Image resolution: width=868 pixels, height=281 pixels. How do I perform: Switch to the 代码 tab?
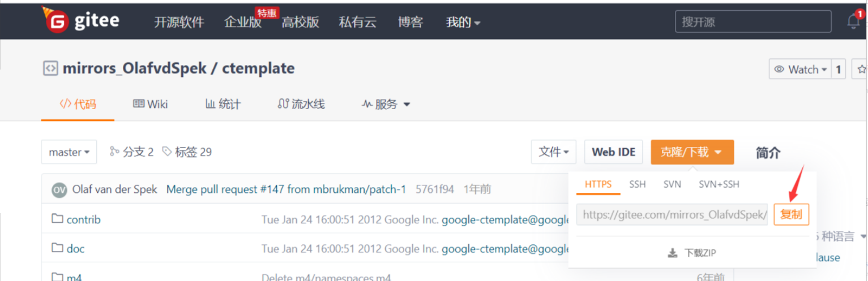[78, 104]
